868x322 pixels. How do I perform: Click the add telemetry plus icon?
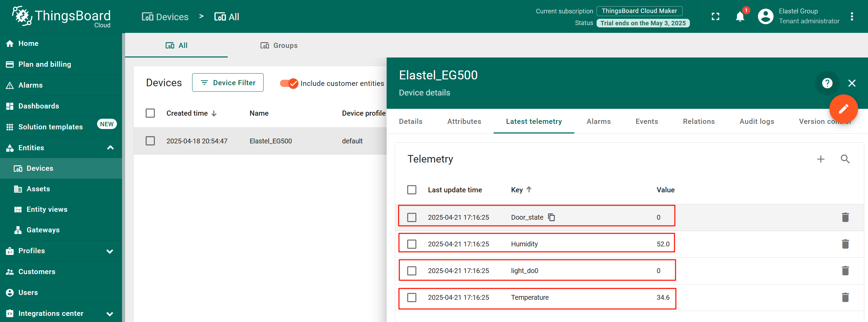[821, 159]
